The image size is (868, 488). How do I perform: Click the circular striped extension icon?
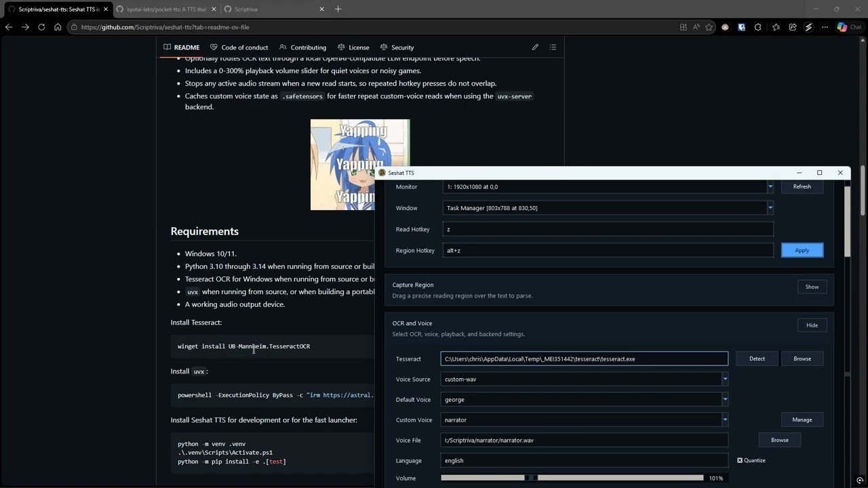(x=808, y=27)
